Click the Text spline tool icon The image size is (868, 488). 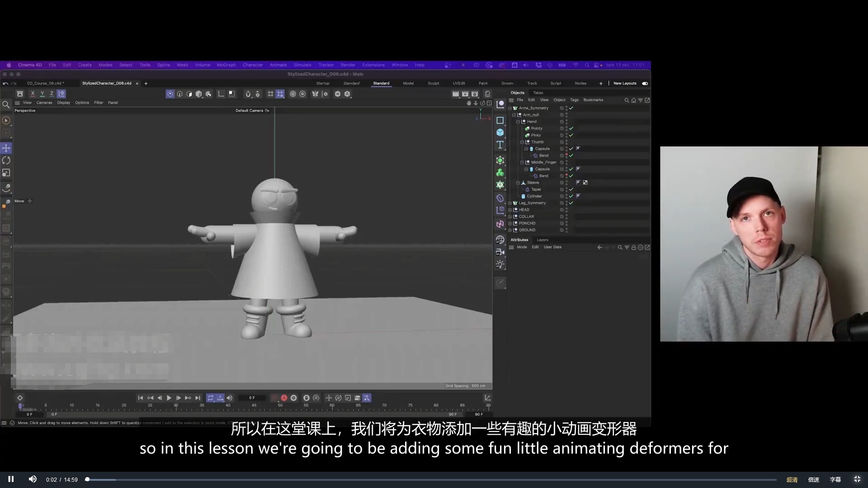(500, 145)
